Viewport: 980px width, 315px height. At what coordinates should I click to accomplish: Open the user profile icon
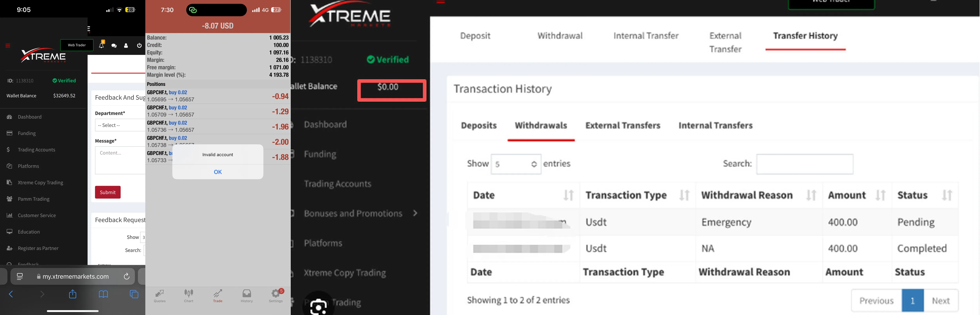126,46
